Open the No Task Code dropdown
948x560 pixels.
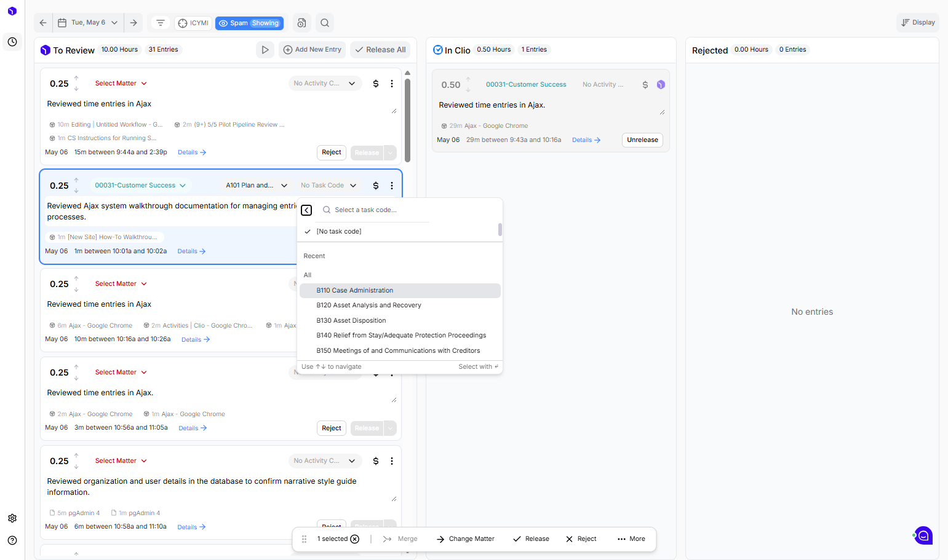(329, 186)
